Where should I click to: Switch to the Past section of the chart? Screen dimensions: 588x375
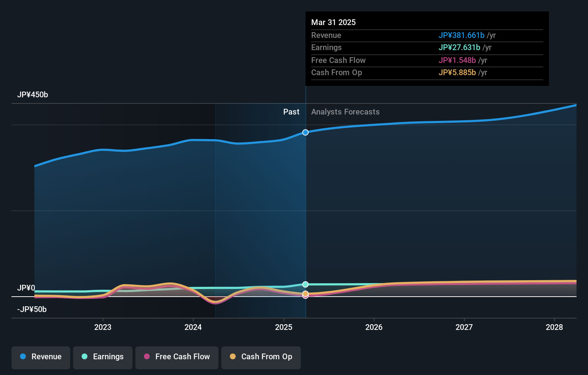click(291, 112)
